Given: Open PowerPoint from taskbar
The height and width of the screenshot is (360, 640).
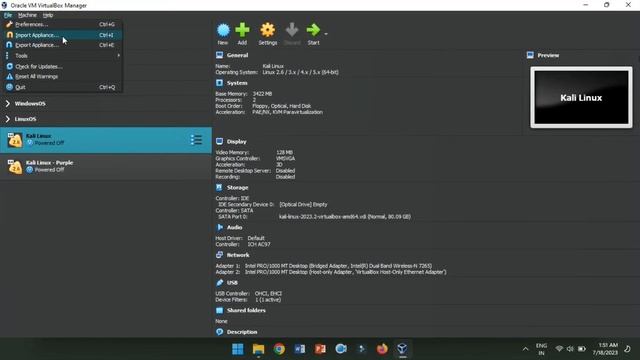Looking at the screenshot, I should click(x=320, y=349).
